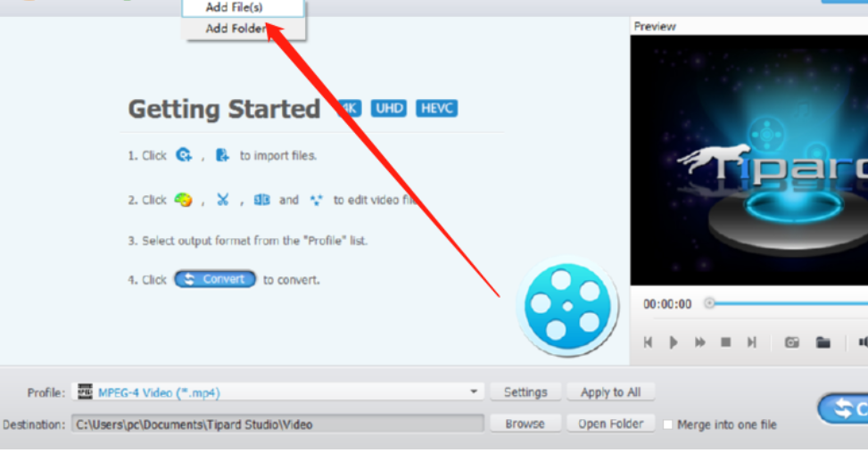Browse for destination folder
This screenshot has width=868, height=453.
coord(525,424)
